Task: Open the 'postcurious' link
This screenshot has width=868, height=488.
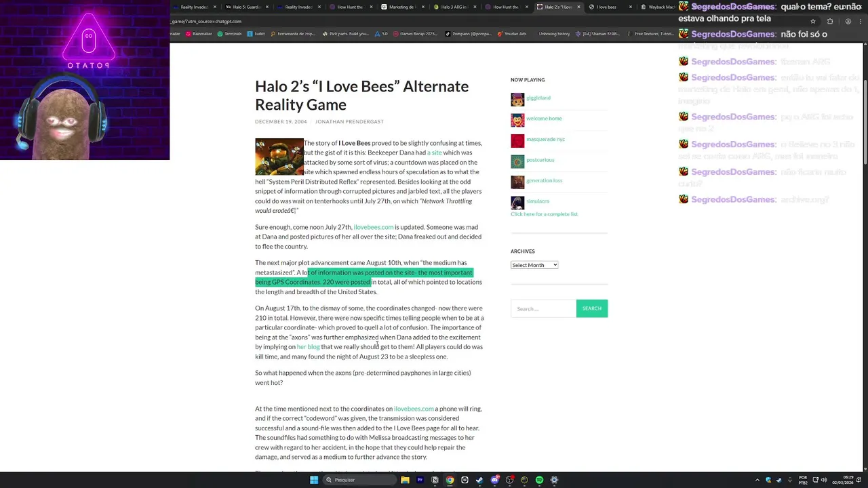Action: click(x=540, y=160)
